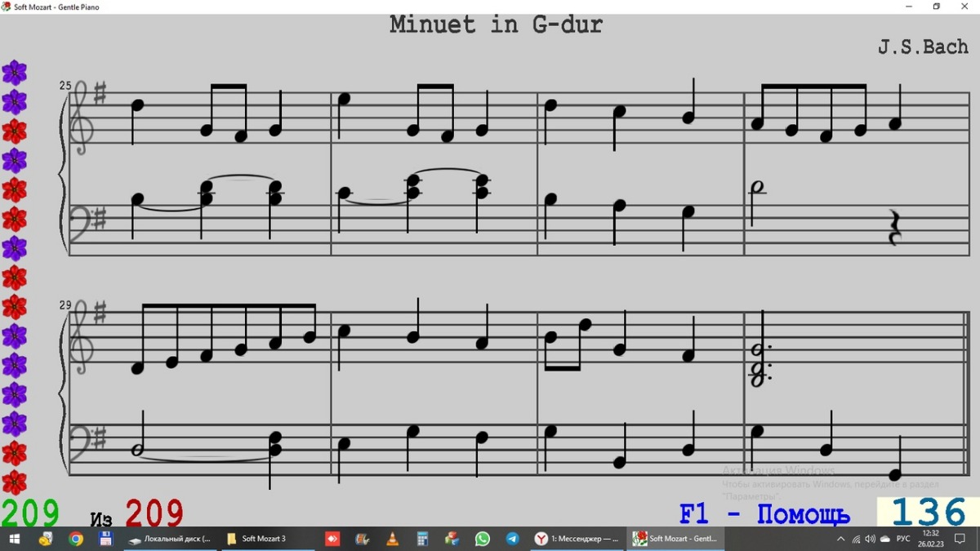980x551 pixels.
Task: Restore down the Soft Mozart window
Action: (x=937, y=7)
